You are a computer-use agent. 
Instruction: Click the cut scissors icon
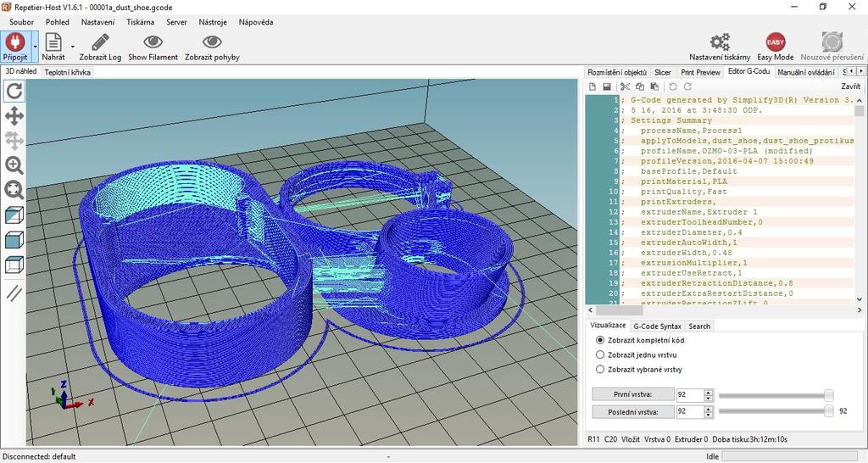(x=625, y=86)
